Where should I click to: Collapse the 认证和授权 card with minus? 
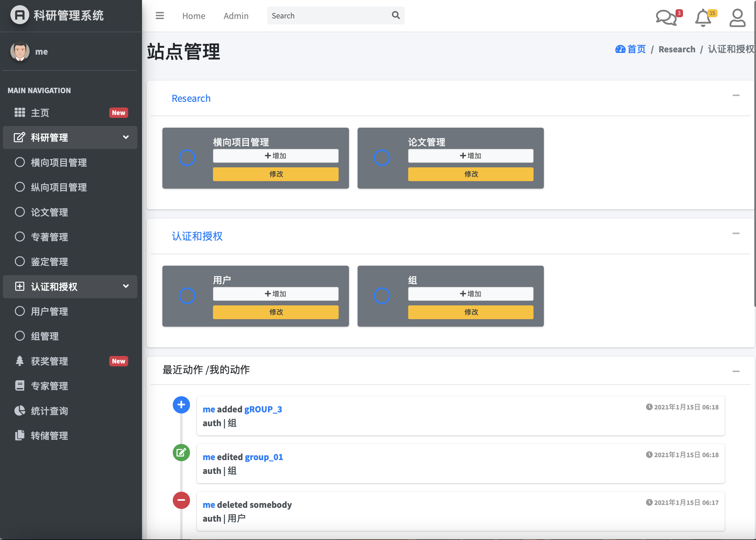click(736, 233)
